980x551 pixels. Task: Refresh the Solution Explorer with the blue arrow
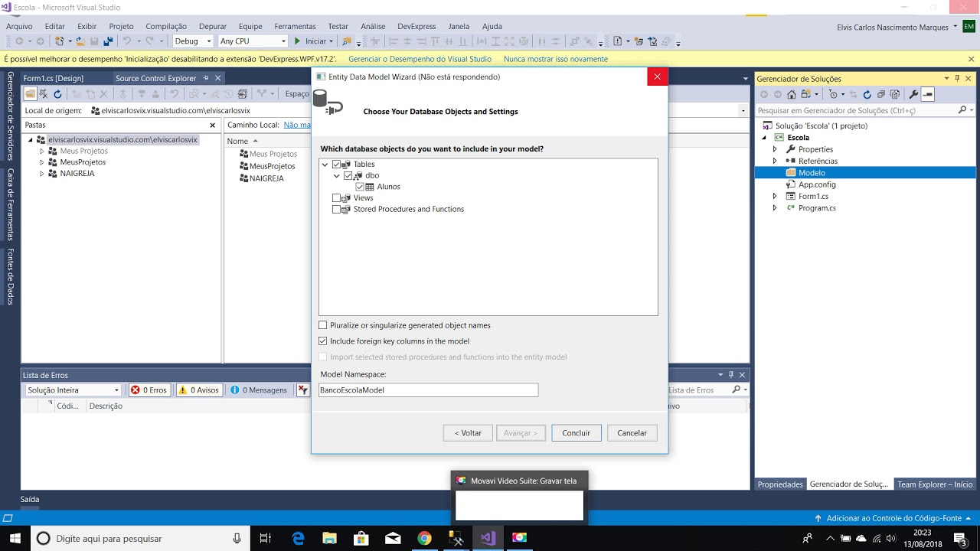coord(867,94)
